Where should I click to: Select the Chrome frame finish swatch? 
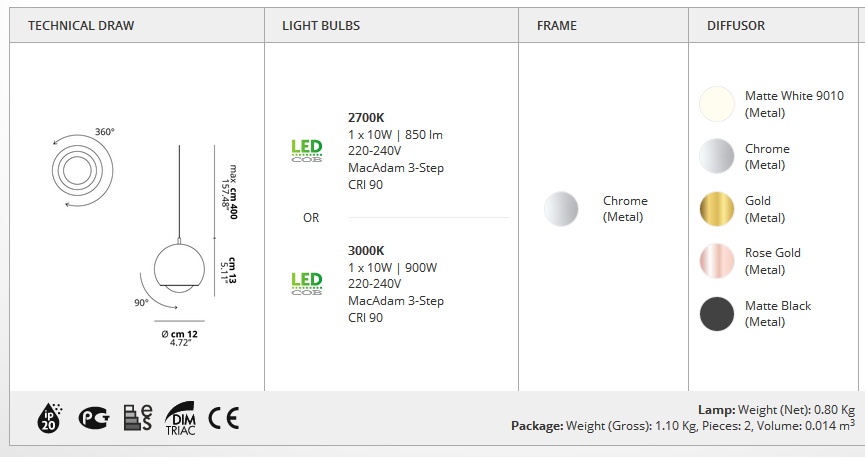561,209
